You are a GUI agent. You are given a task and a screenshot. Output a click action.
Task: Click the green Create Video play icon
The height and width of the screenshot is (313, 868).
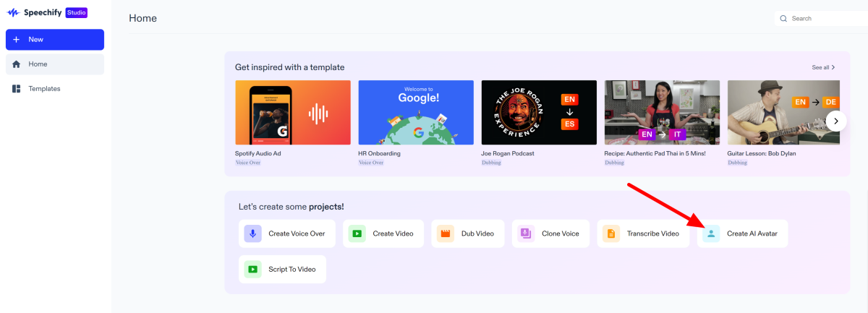(x=357, y=233)
